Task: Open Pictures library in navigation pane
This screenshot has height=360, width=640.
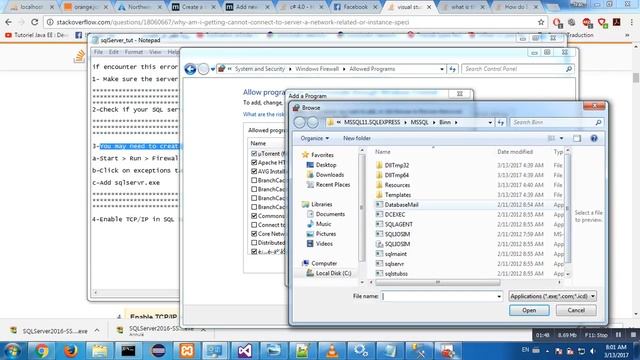Action: pos(325,233)
